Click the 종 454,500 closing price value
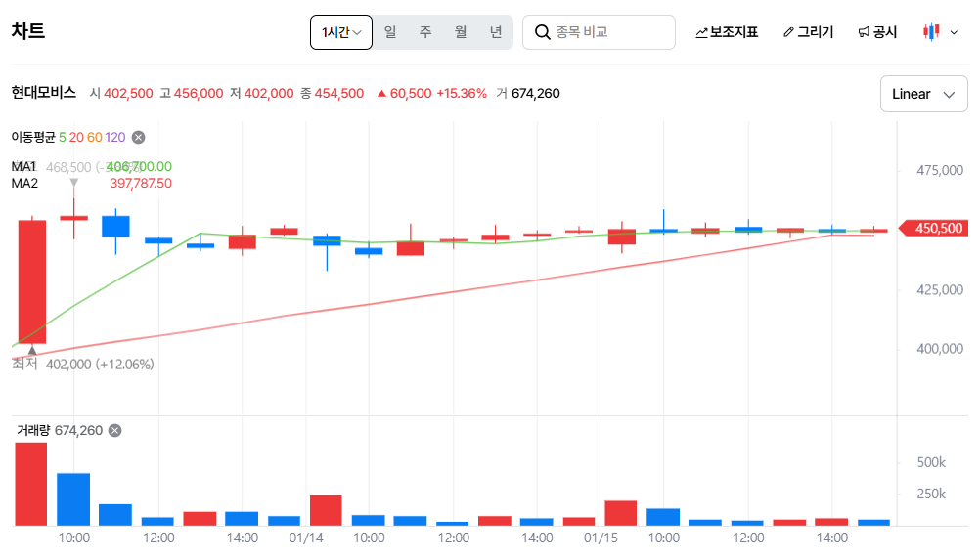This screenshot has width=980, height=560. click(332, 94)
